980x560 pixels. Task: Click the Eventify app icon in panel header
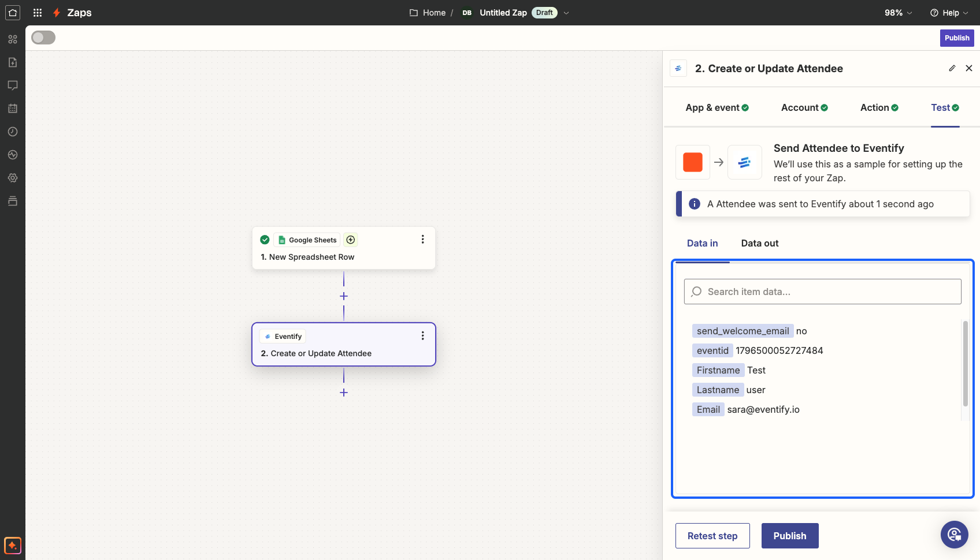pyautogui.click(x=678, y=68)
